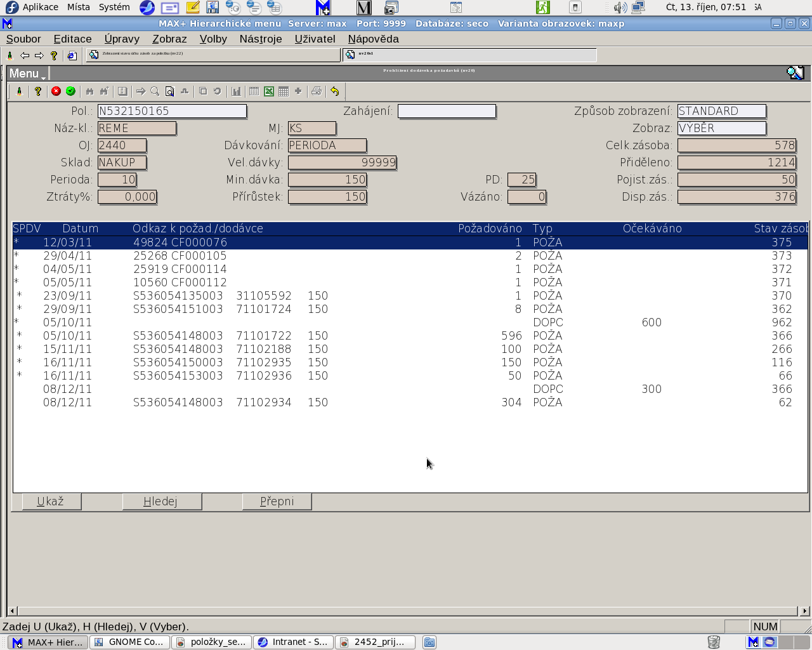The height and width of the screenshot is (650, 812).
Task: Click the printer icon in toolbar
Action: (317, 91)
